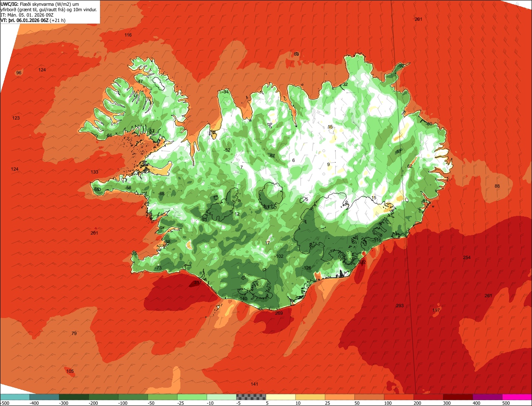Click the map value '-102'

[279, 257]
